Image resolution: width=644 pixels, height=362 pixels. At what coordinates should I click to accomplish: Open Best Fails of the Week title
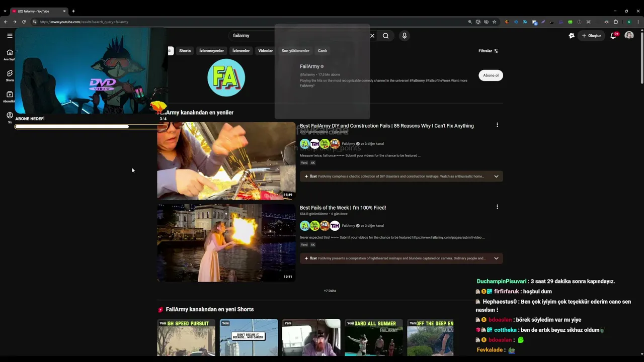point(343,208)
